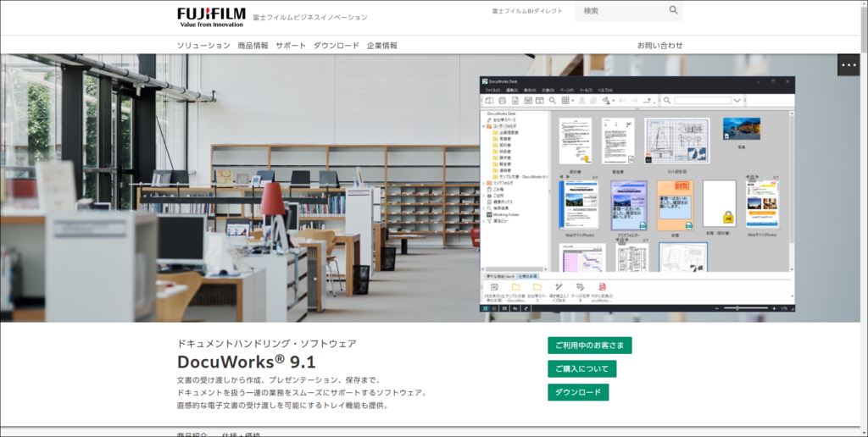The width and height of the screenshot is (868, 437).
Task: Select the 写真 photo thumbnail
Action: [x=742, y=129]
